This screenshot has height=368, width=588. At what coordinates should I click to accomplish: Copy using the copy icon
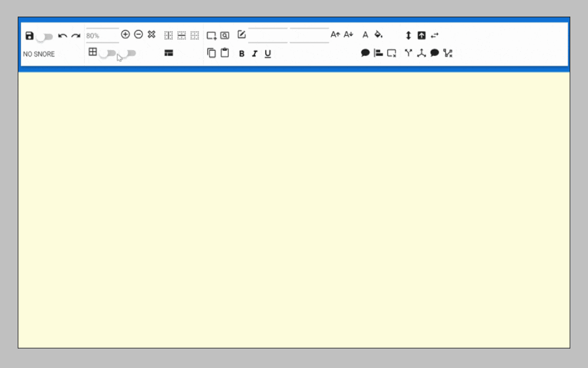pyautogui.click(x=212, y=53)
